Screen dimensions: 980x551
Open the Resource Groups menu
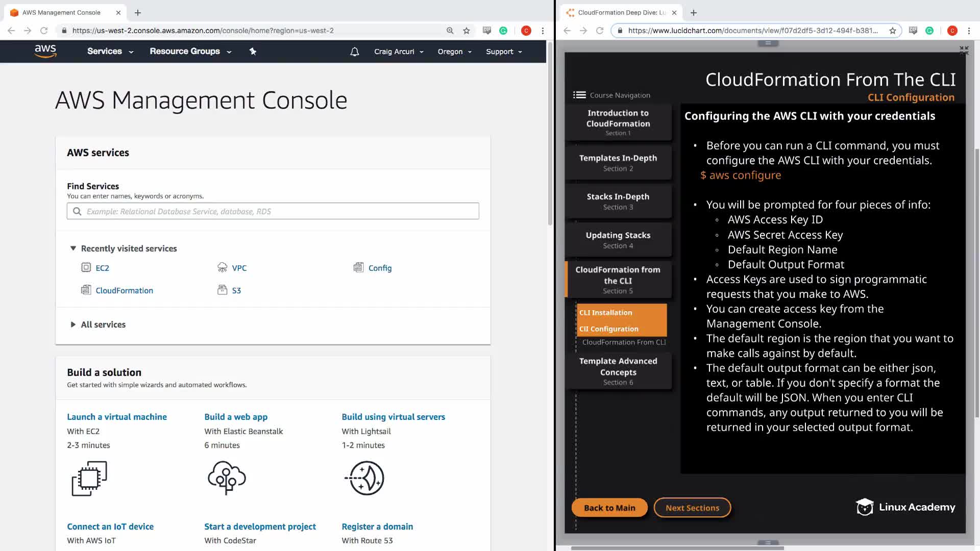pyautogui.click(x=190, y=51)
